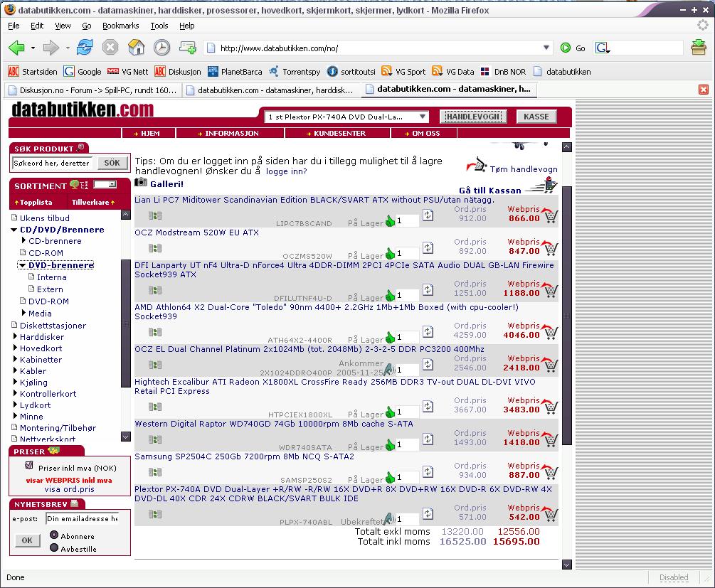The width and height of the screenshot is (715, 588).
Task: Open the SORTIMENT dropdown selector
Action: click(105, 185)
